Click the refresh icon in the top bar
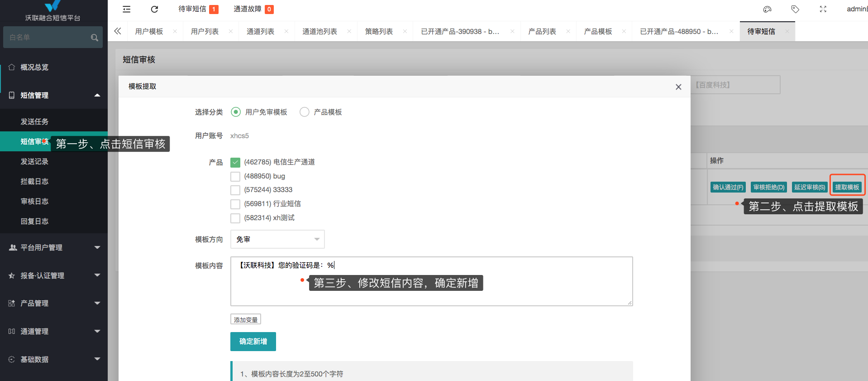This screenshot has width=868, height=381. pyautogui.click(x=154, y=9)
